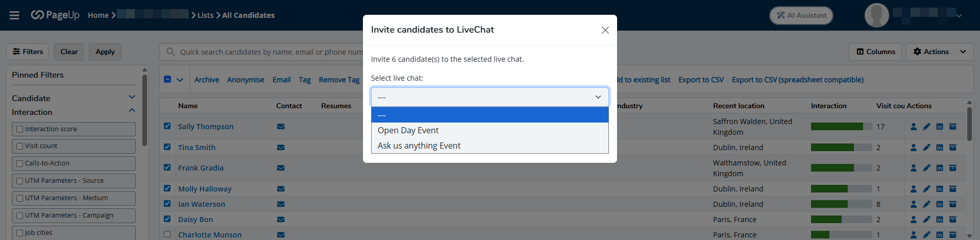This screenshot has height=240, width=980.
Task: Click Export to CSV link
Action: point(701,80)
